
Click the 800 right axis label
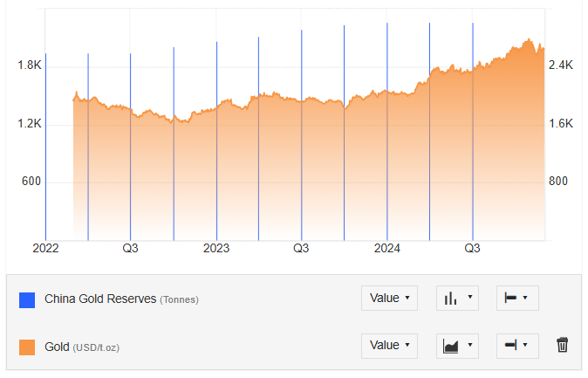click(x=558, y=182)
